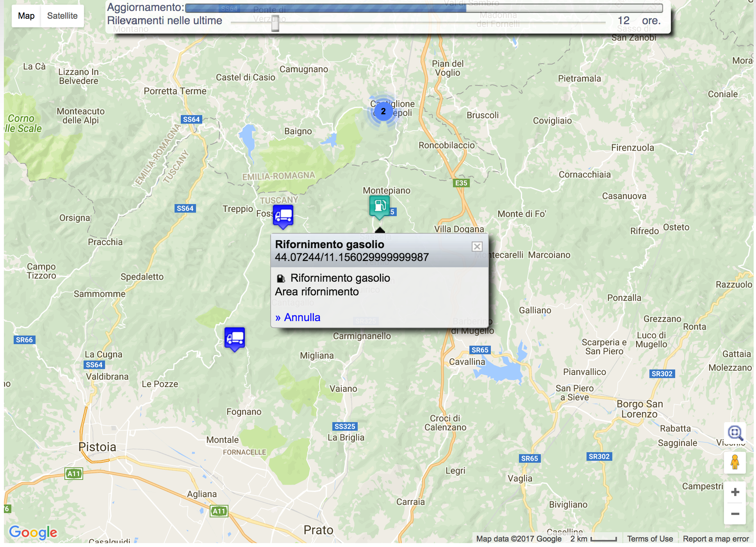Click the Aggiornamento progress bar

[x=424, y=8]
